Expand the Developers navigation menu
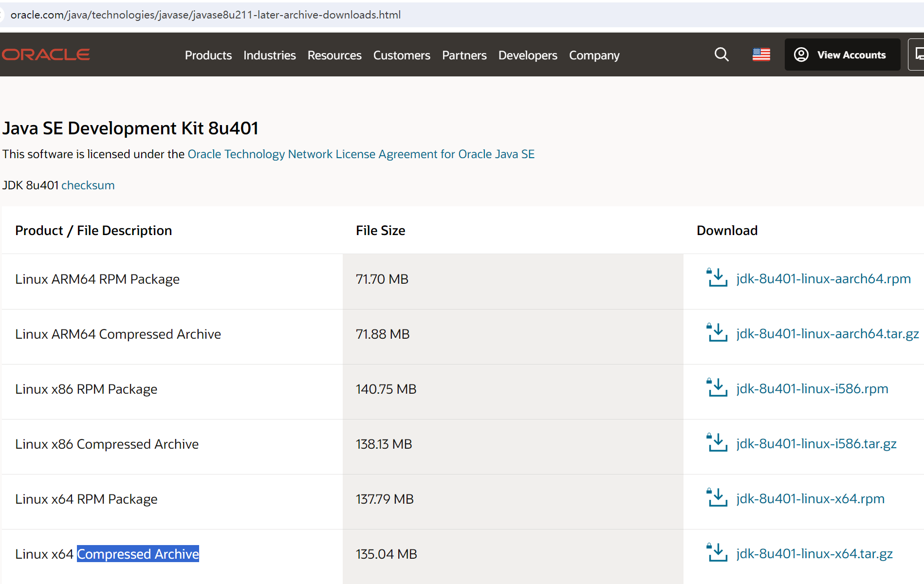The height and width of the screenshot is (584, 924). 527,55
